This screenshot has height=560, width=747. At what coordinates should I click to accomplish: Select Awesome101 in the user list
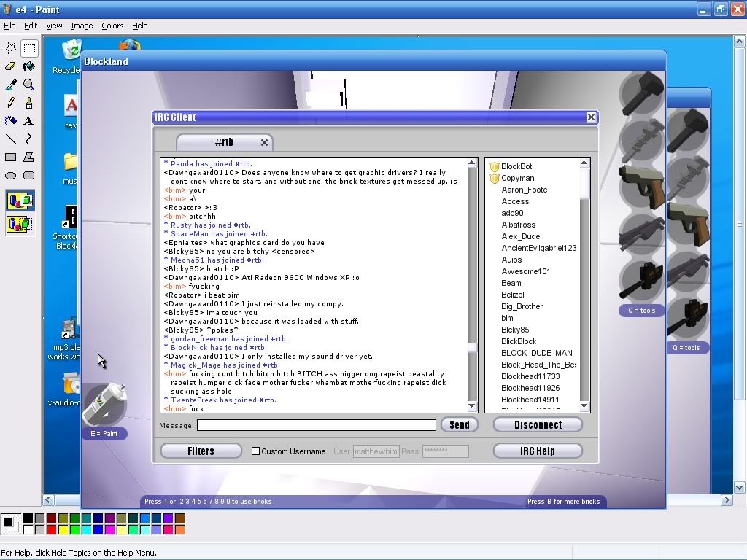pyautogui.click(x=525, y=271)
